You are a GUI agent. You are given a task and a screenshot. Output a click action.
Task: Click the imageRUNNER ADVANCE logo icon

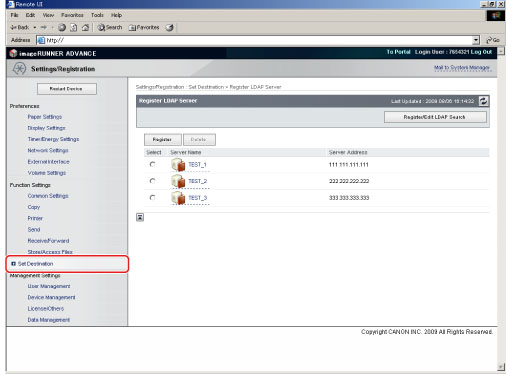(13, 53)
